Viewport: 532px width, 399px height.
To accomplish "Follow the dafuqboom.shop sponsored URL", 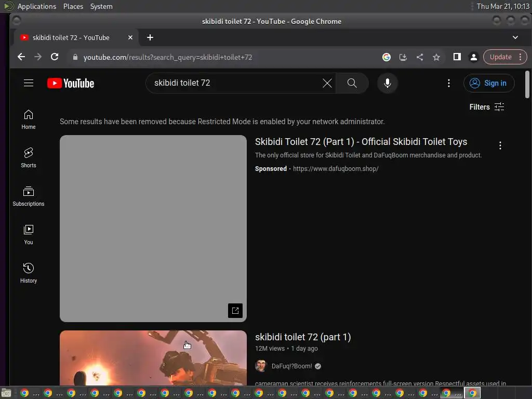I will (x=336, y=169).
